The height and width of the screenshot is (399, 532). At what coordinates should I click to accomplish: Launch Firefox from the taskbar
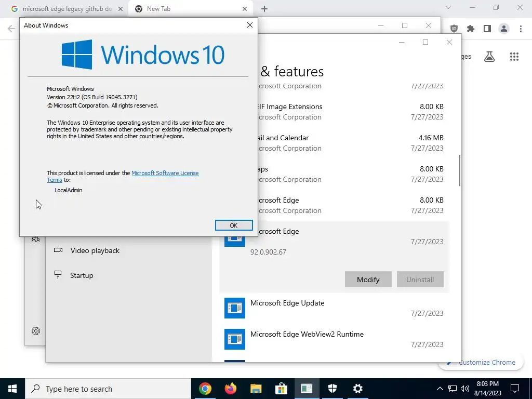click(x=230, y=389)
